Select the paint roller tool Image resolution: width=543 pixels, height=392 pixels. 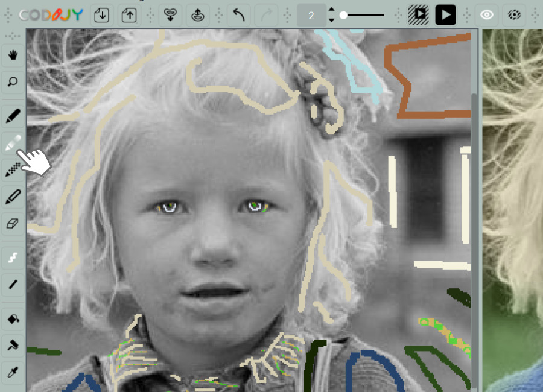pos(13,346)
